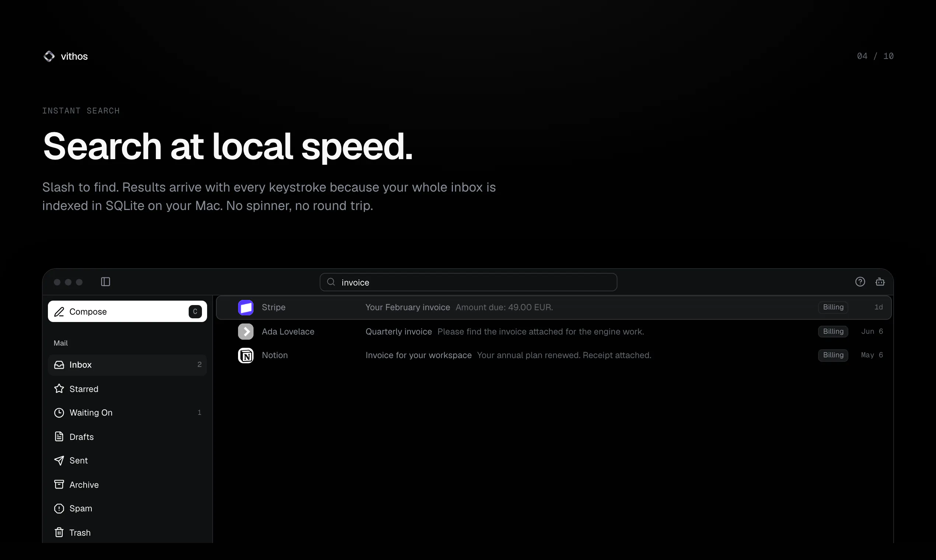Click the vithos logo icon
Image resolution: width=936 pixels, height=560 pixels.
pyautogui.click(x=49, y=56)
